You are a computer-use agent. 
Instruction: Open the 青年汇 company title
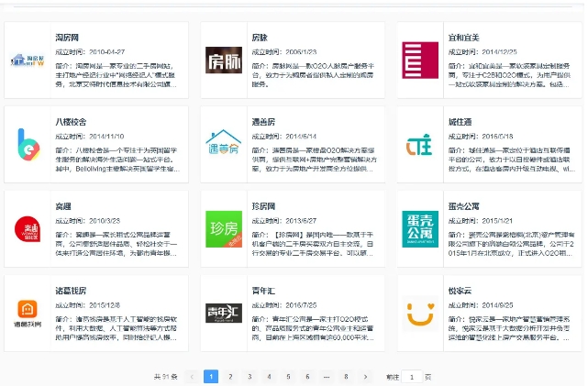click(x=263, y=291)
